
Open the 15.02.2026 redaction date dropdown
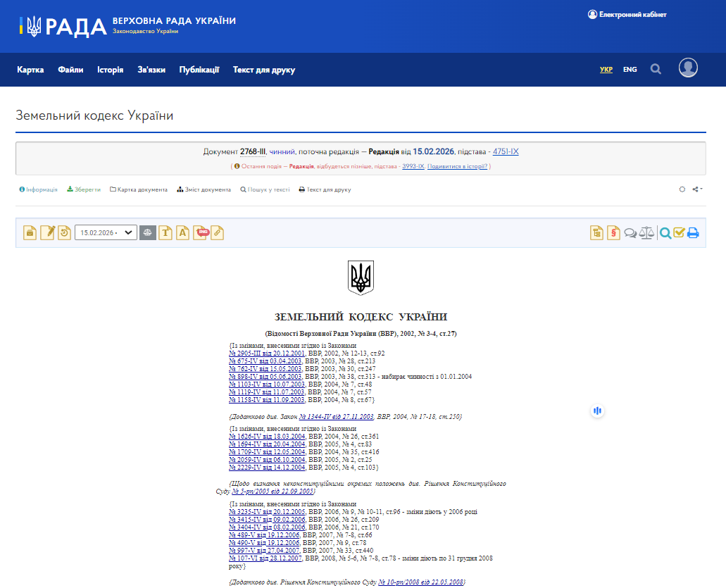point(106,232)
